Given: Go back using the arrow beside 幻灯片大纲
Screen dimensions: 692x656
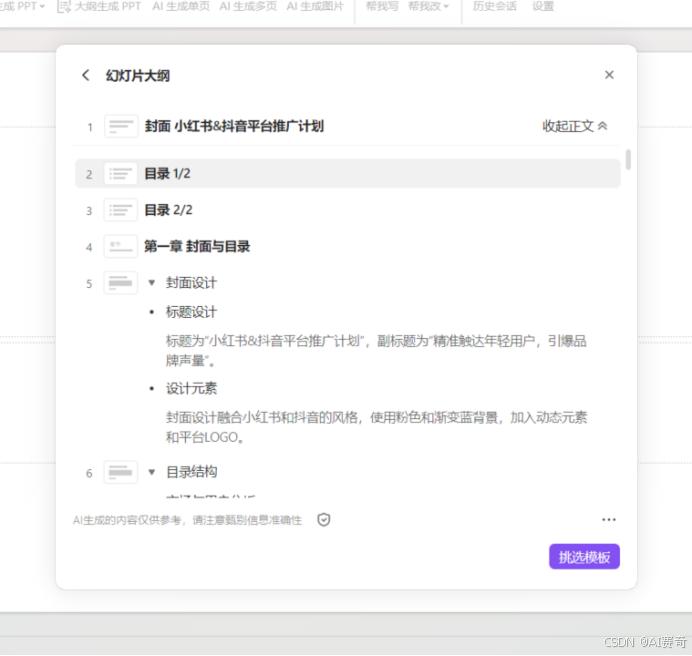Looking at the screenshot, I should point(86,75).
